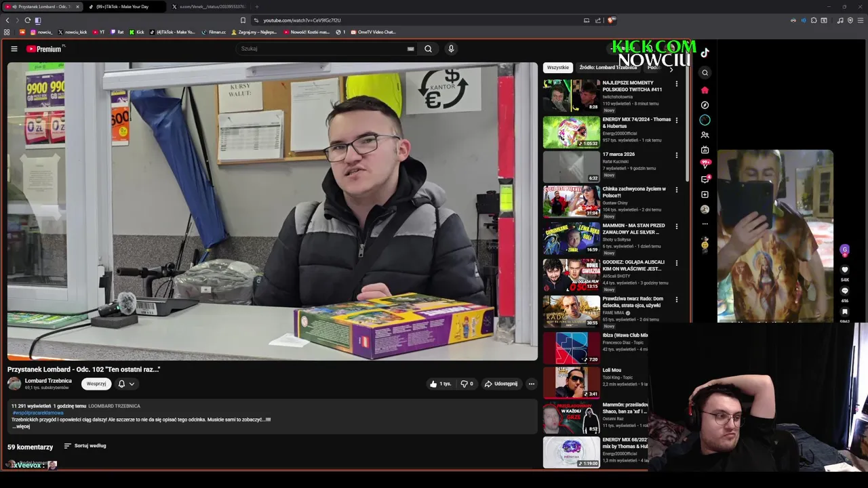Open more actions ellipsis under video
868x488 pixels.
point(532,384)
